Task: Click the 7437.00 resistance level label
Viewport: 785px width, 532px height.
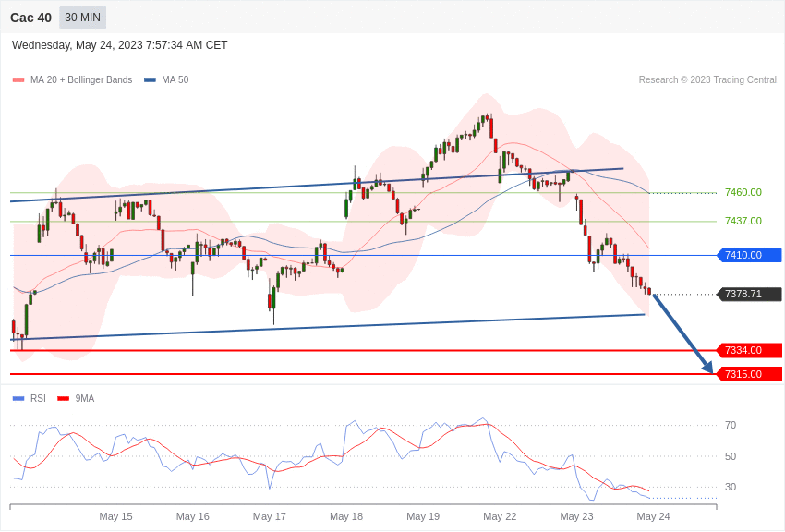Action: point(743,221)
